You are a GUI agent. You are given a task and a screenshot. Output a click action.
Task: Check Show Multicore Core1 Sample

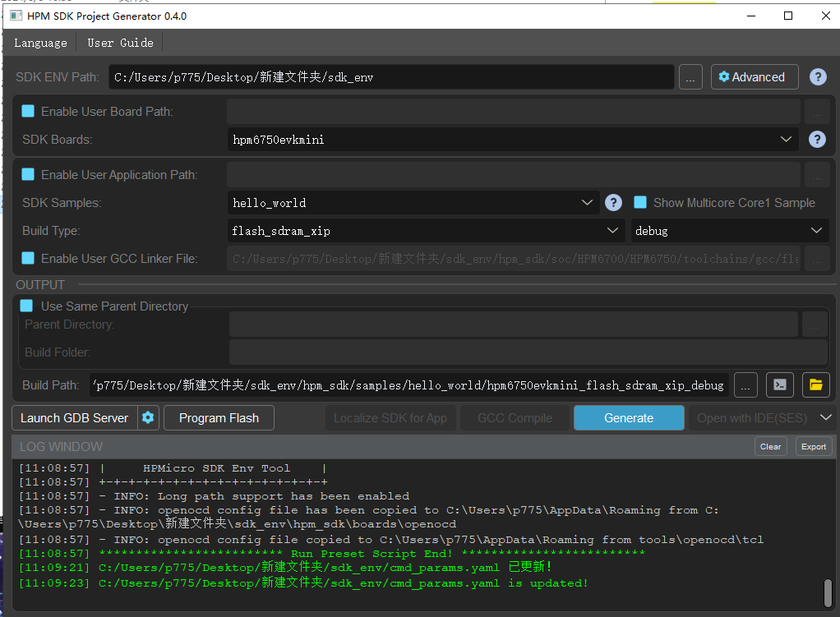(x=639, y=203)
